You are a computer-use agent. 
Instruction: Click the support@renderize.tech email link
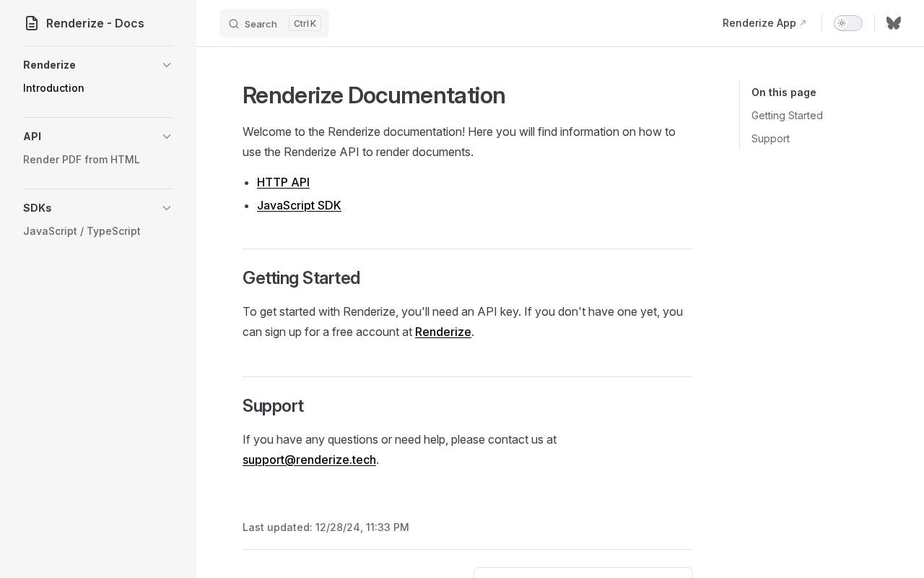coord(309,460)
